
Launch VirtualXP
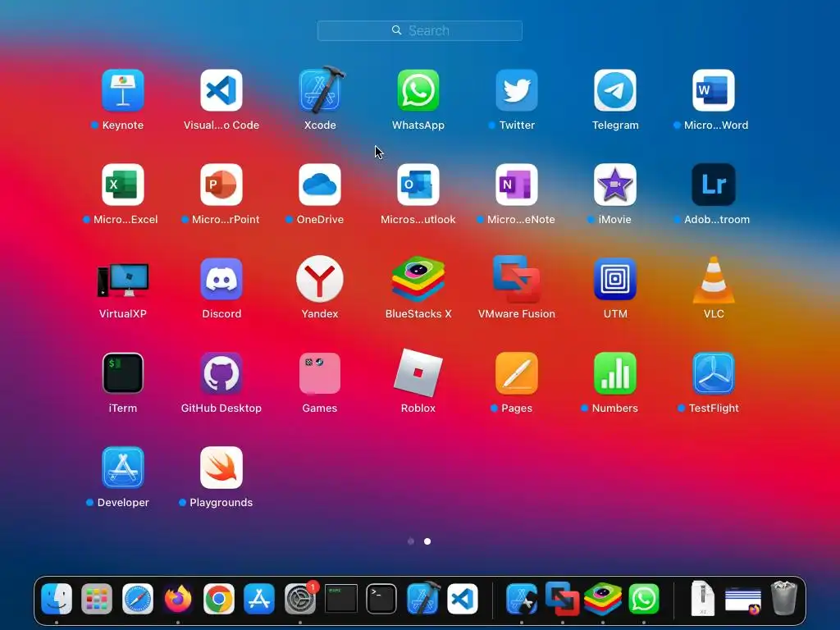[123, 279]
